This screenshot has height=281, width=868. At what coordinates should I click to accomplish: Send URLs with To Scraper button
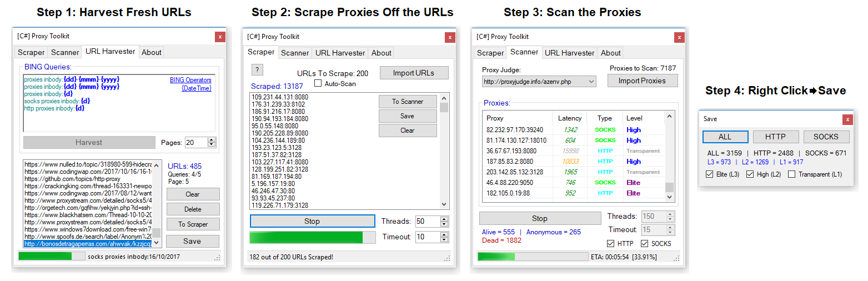coord(193,224)
